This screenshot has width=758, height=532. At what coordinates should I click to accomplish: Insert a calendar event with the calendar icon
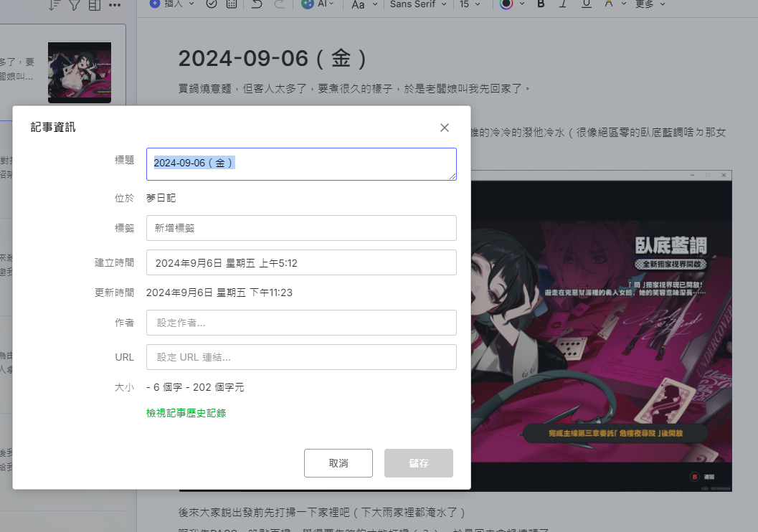click(x=232, y=4)
